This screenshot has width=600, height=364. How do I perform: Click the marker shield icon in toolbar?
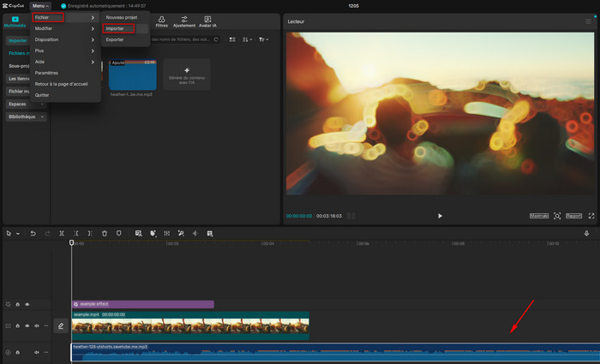point(118,233)
